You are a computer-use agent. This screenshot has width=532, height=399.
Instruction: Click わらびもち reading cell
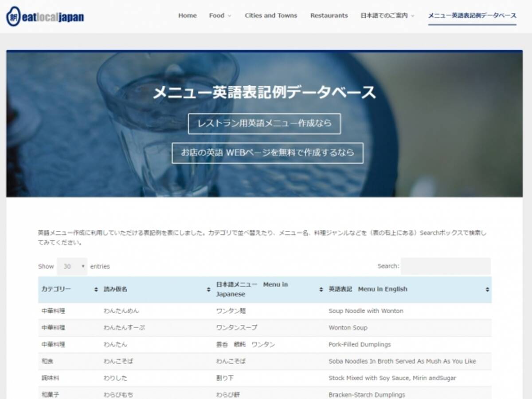[118, 395]
